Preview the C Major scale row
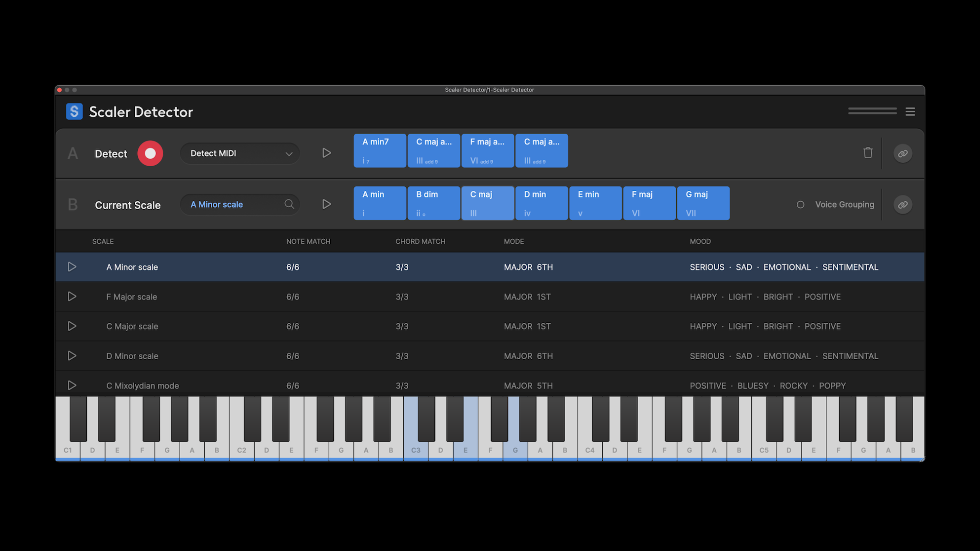The width and height of the screenshot is (980, 551). [x=72, y=326]
